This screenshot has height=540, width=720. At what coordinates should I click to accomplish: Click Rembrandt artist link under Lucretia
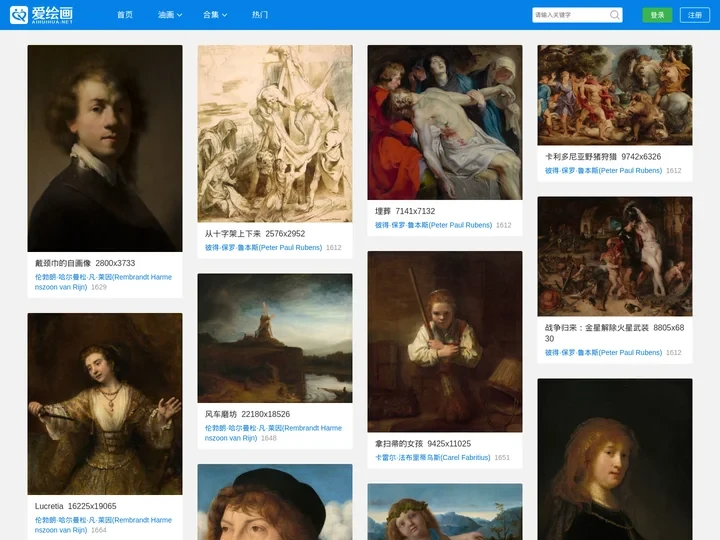pyautogui.click(x=103, y=525)
